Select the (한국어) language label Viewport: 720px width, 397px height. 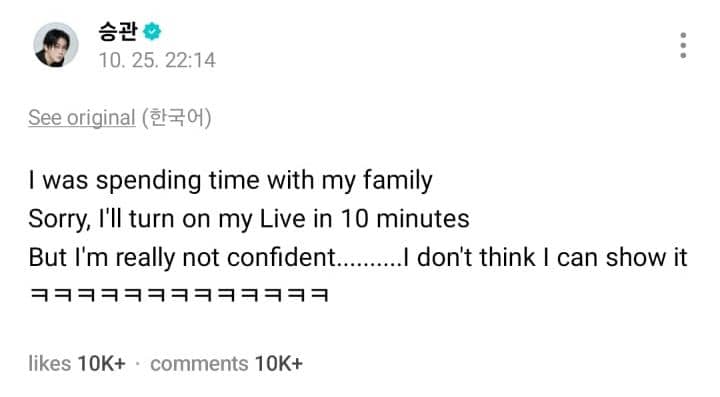coord(177,117)
